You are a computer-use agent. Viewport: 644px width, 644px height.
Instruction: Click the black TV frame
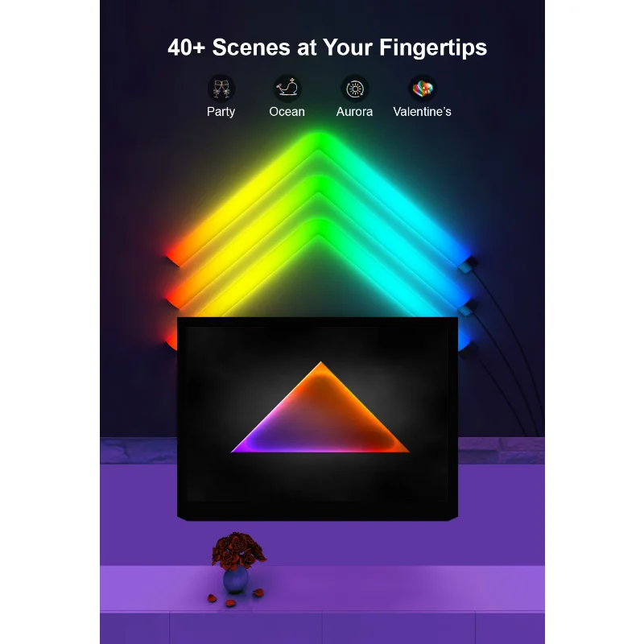point(317,419)
